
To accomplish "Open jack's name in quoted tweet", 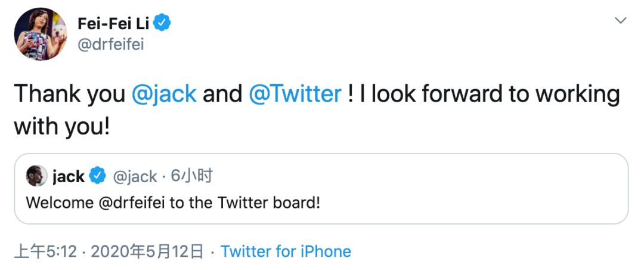I will point(69,176).
